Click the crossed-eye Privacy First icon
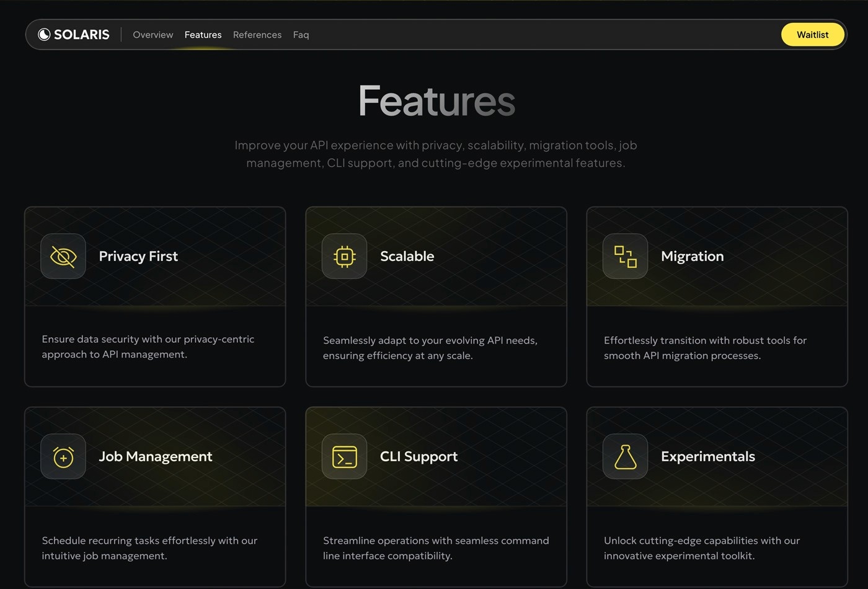 tap(63, 256)
